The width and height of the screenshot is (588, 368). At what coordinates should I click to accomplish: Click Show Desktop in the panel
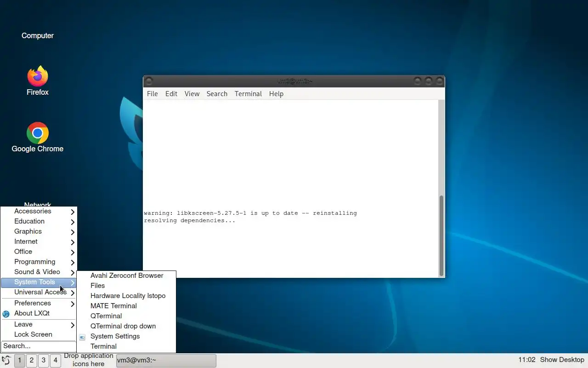[562, 360]
